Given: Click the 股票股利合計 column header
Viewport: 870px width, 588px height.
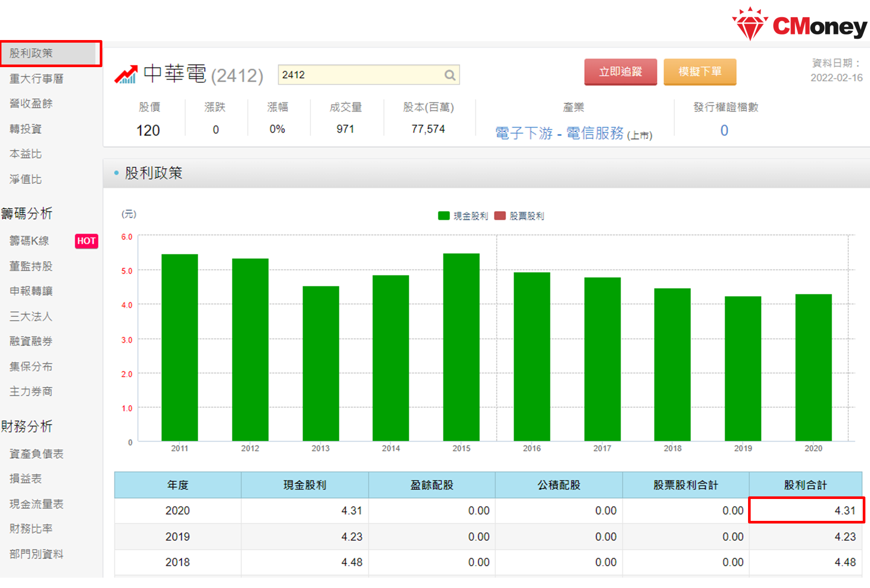Looking at the screenshot, I should tap(686, 485).
